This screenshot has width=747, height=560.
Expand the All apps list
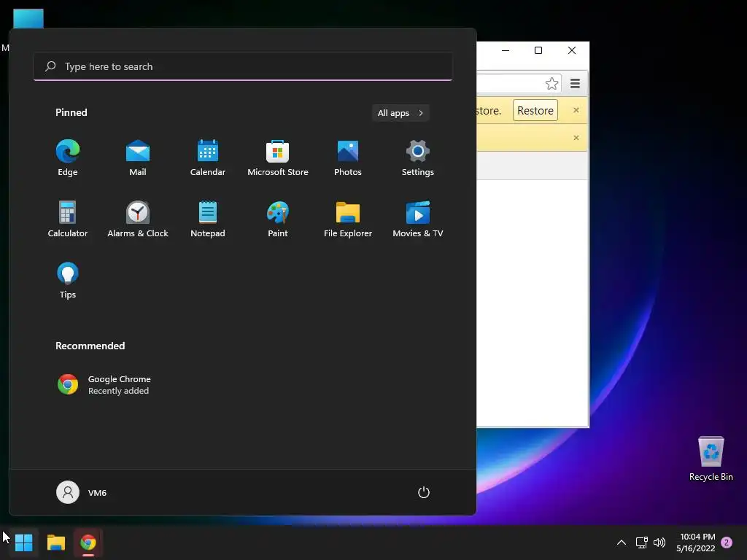400,113
